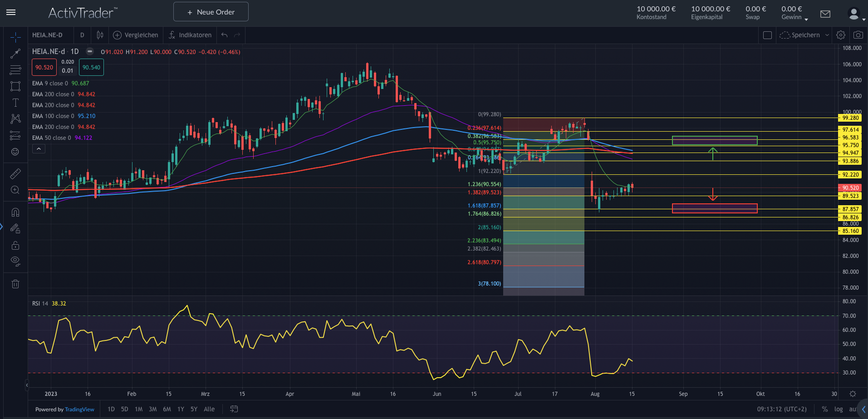Toggle magnet mode for drawings
Image resolution: width=868 pixels, height=419 pixels.
tap(15, 212)
